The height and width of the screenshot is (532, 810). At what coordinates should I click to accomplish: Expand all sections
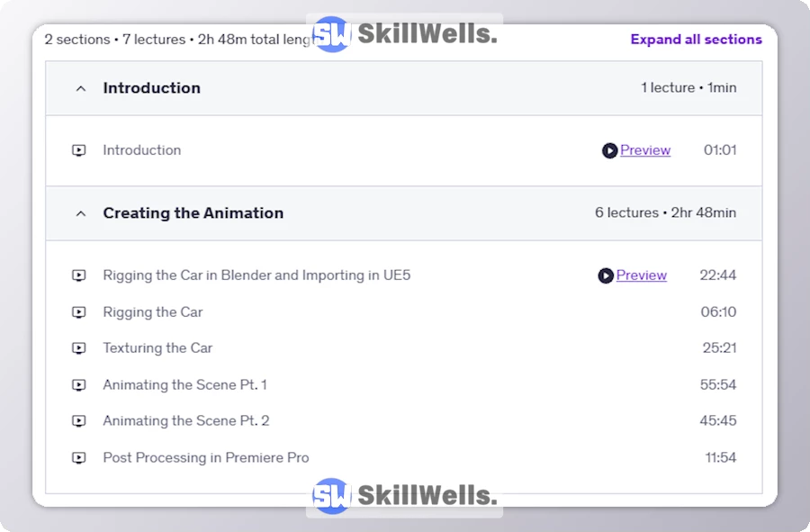pyautogui.click(x=696, y=40)
